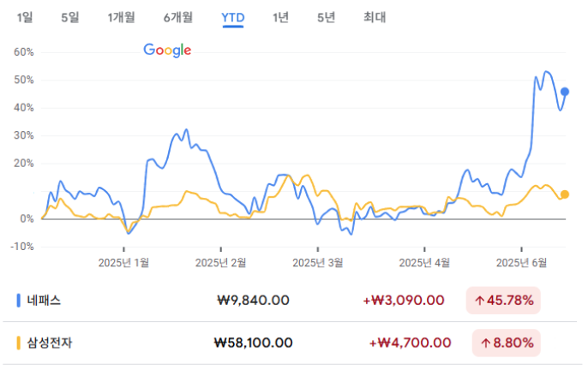Click the 2025년 6월 axis marker

click(521, 262)
